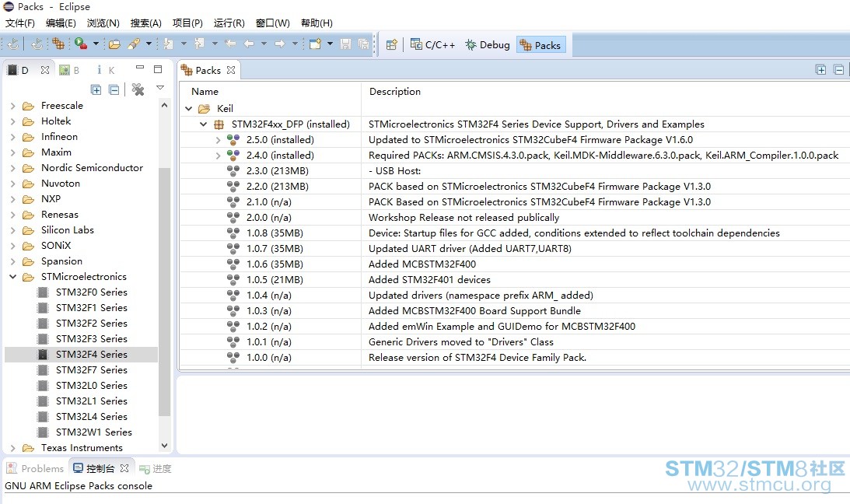Click the Save disk icon
The height and width of the screenshot is (504, 850).
point(346,44)
